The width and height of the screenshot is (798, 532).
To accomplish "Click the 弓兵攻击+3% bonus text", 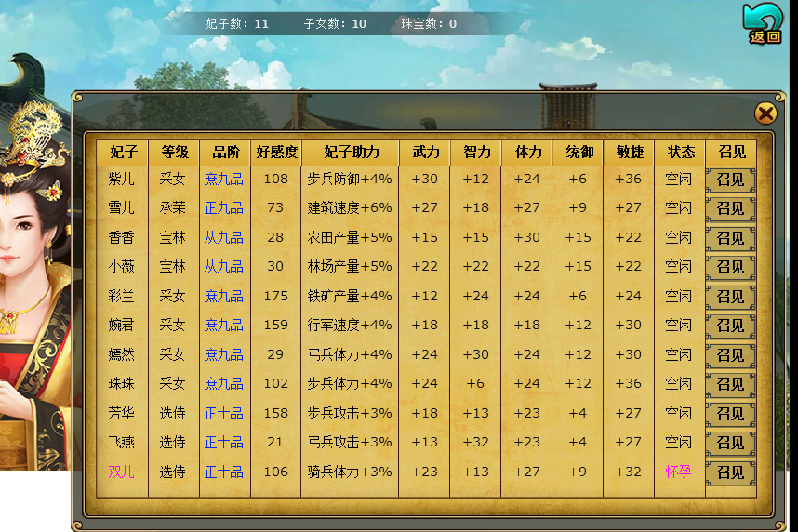I will 350,443.
